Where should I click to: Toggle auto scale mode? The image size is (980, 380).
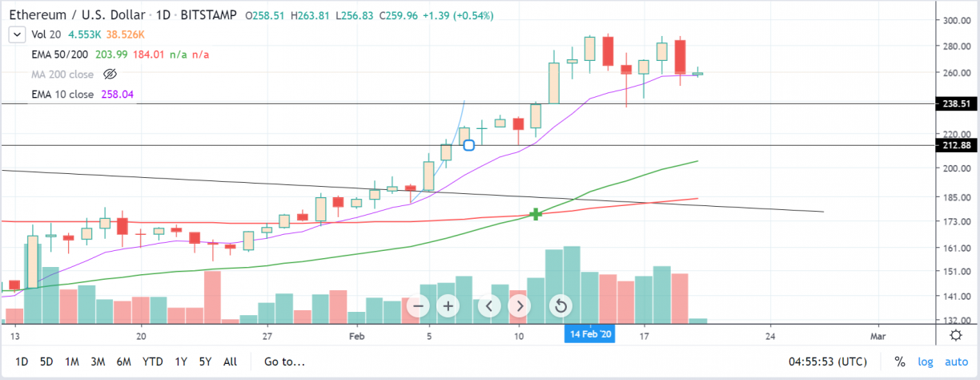point(956,362)
